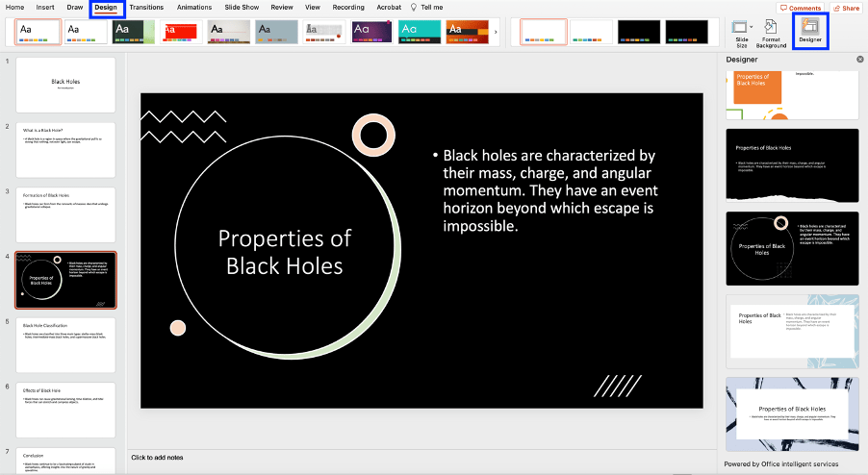Image resolution: width=868 pixels, height=475 pixels.
Task: Open the Acrobat tab
Action: click(x=389, y=7)
